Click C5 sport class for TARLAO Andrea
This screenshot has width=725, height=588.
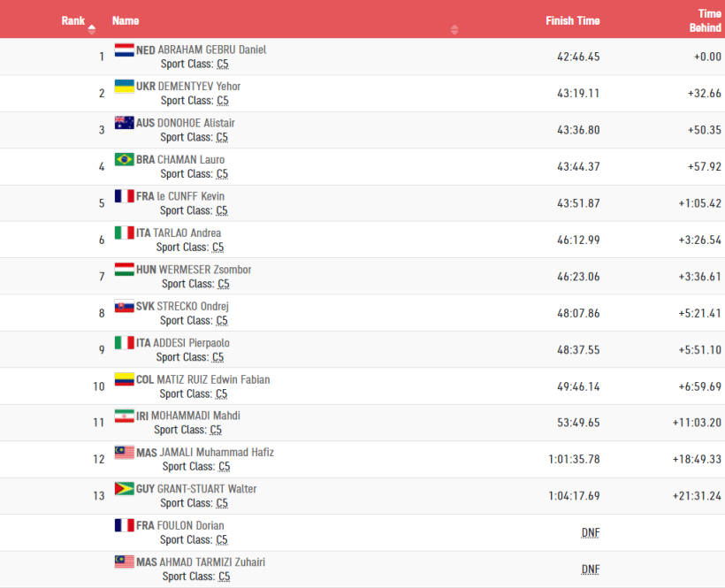point(217,248)
